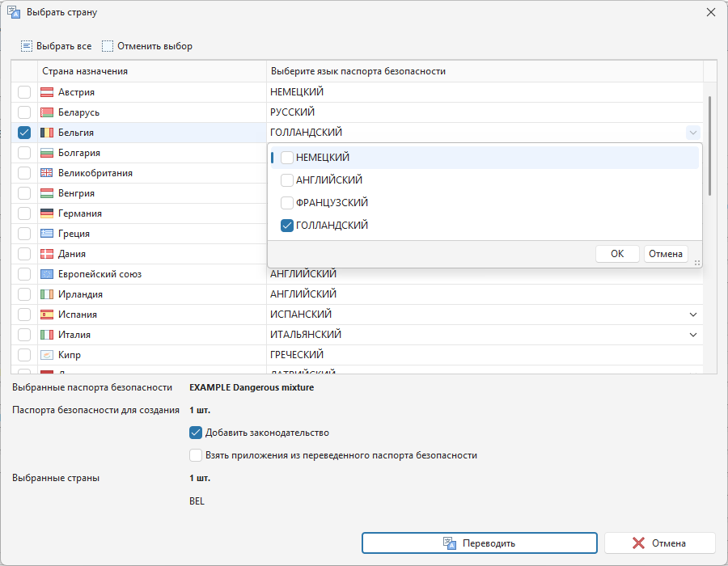This screenshot has width=728, height=566.
Task: Click the Выбрать все toolbar button
Action: (56, 46)
